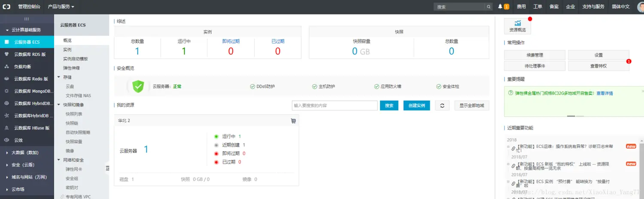
Task: Click the 设置 button
Action: click(x=598, y=55)
